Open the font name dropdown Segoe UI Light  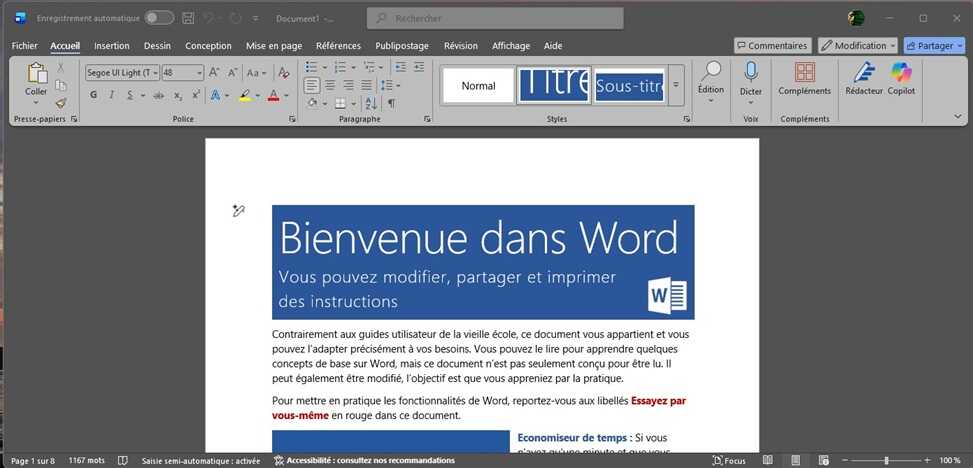[x=155, y=73]
